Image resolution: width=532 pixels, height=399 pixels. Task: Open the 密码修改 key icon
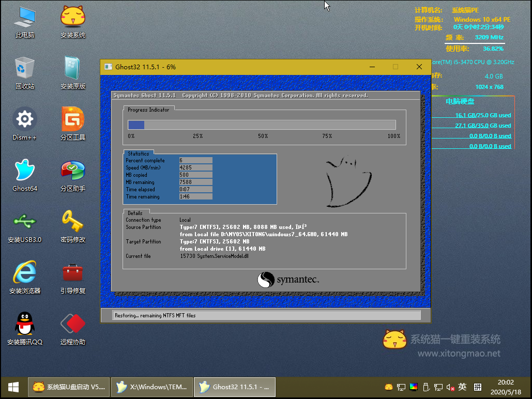pos(72,227)
